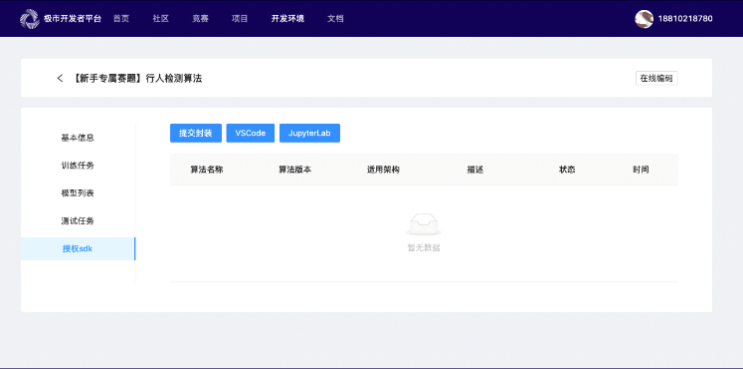
Task: Select the 训练任务 sidebar tab
Action: point(78,165)
